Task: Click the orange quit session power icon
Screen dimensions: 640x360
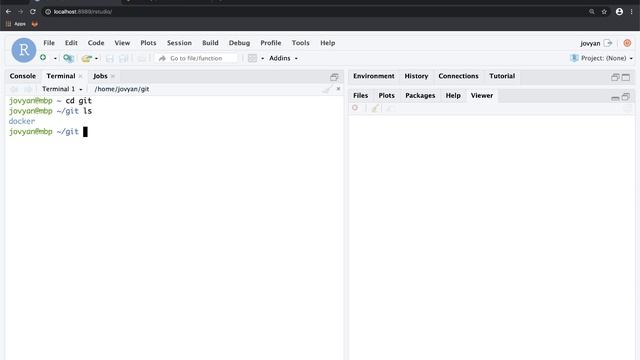Action: (x=627, y=43)
